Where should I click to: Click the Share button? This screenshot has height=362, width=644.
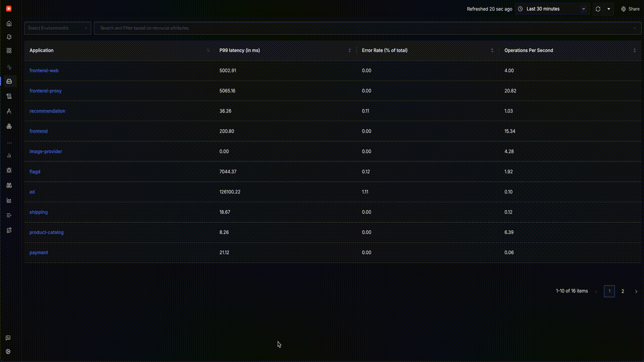pos(630,9)
